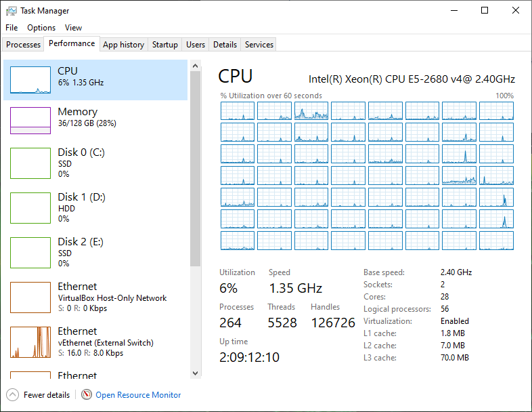Select the Memory usage graph thumbnail
Viewport: 532px width, 412px height.
30,121
